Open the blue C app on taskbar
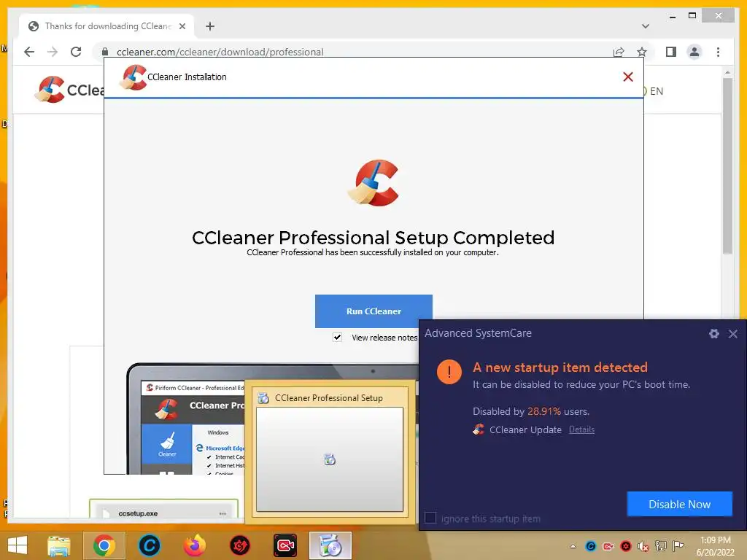Image resolution: width=747 pixels, height=560 pixels. click(149, 545)
